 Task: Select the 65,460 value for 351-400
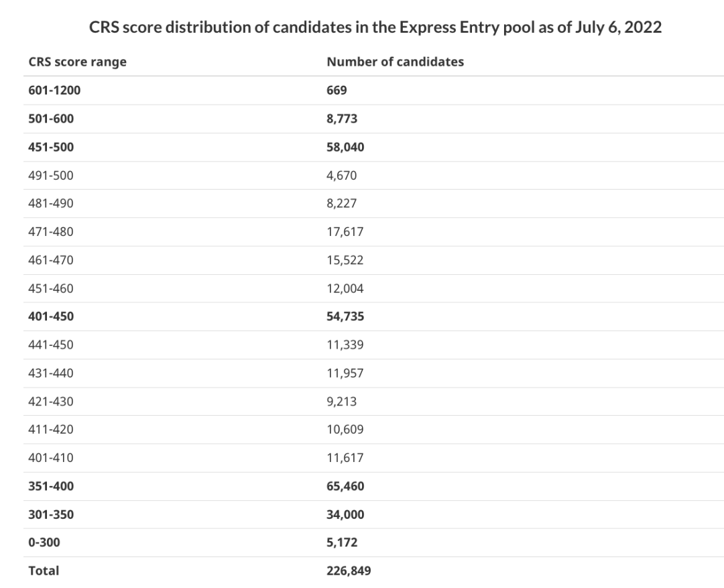pyautogui.click(x=345, y=486)
